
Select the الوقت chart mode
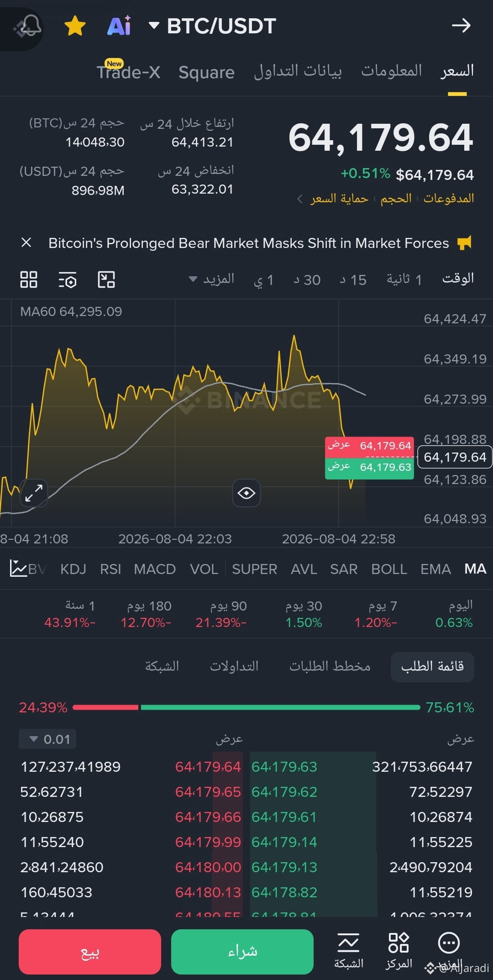click(x=458, y=278)
